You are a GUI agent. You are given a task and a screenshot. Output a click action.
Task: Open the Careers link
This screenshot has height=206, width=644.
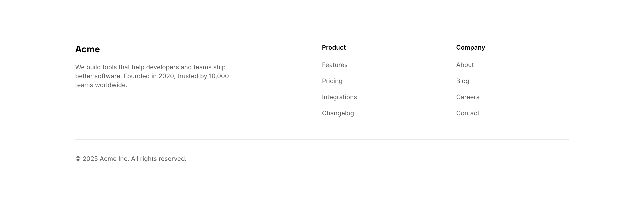click(468, 97)
